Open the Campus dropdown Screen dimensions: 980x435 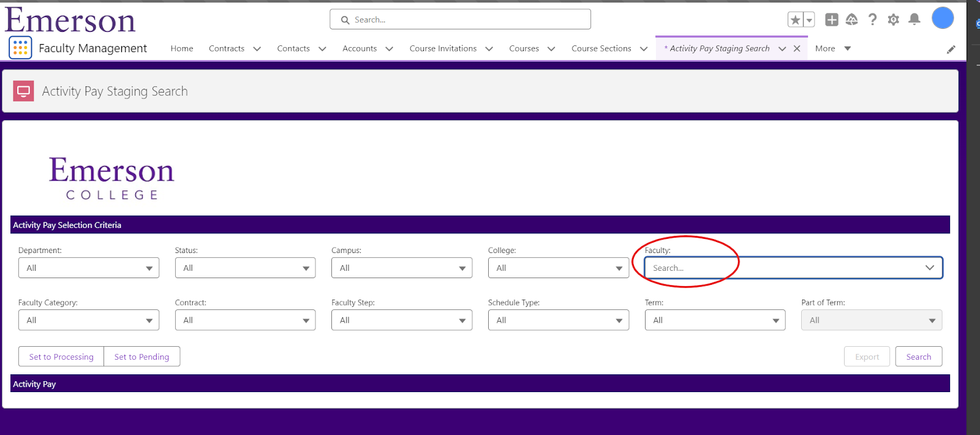[402, 268]
